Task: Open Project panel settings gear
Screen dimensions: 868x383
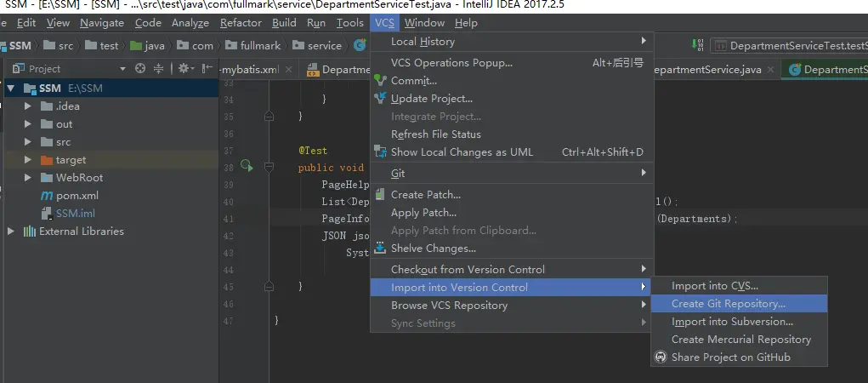Action: coord(185,69)
